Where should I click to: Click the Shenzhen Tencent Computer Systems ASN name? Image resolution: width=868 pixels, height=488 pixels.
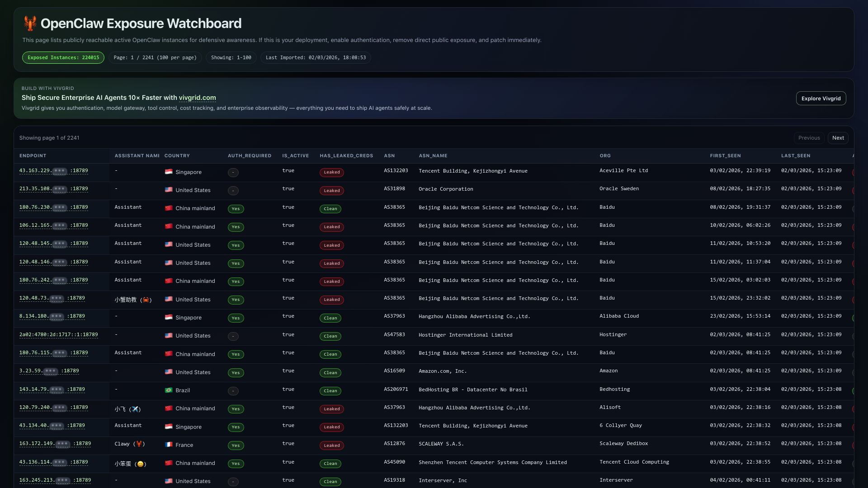point(492,462)
